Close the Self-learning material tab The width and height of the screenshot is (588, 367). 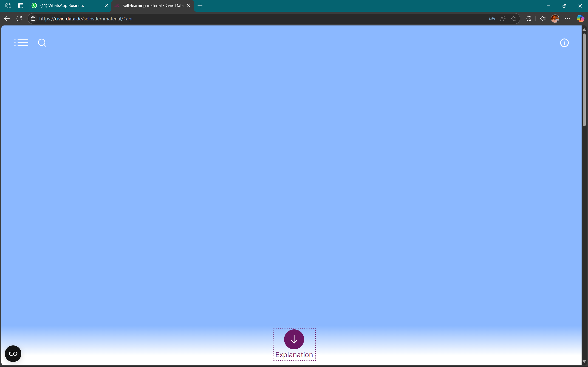tap(189, 6)
